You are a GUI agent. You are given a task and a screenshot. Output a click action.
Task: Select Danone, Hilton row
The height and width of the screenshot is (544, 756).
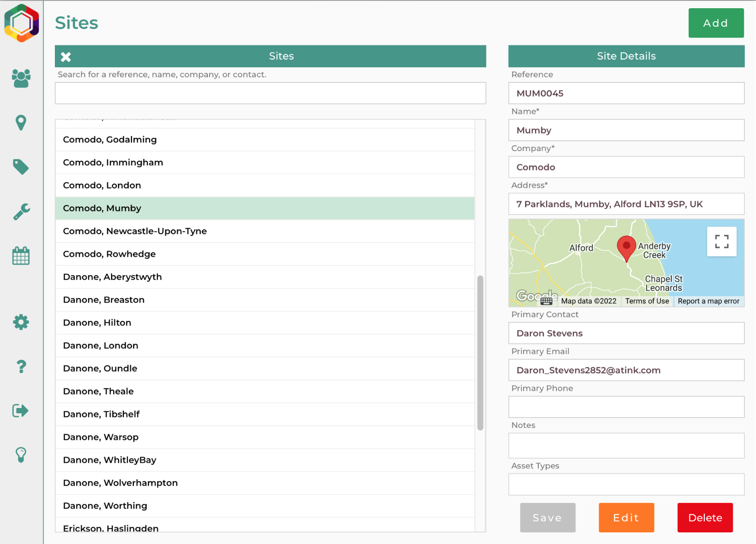(265, 323)
